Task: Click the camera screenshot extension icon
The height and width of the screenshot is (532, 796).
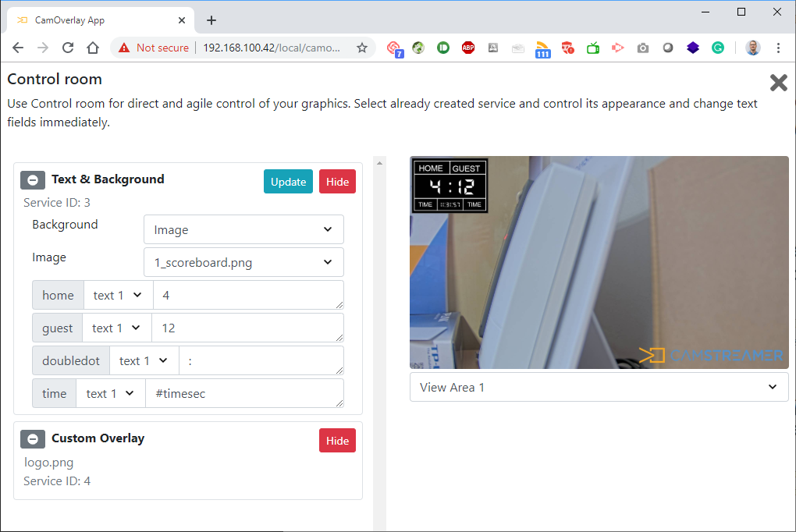Action: (642, 48)
